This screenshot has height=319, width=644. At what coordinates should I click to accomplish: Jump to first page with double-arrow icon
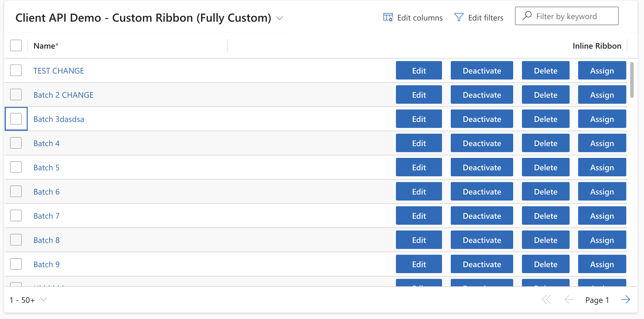[x=546, y=299]
